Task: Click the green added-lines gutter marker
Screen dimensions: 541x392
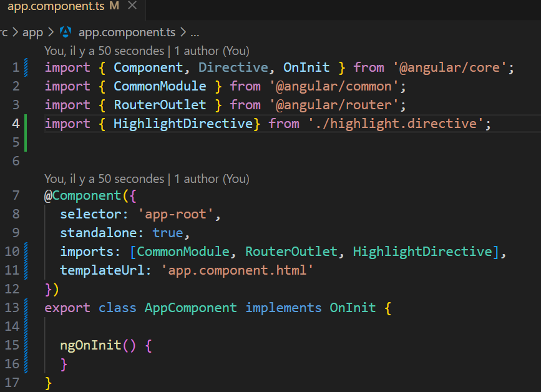Action: click(x=26, y=133)
